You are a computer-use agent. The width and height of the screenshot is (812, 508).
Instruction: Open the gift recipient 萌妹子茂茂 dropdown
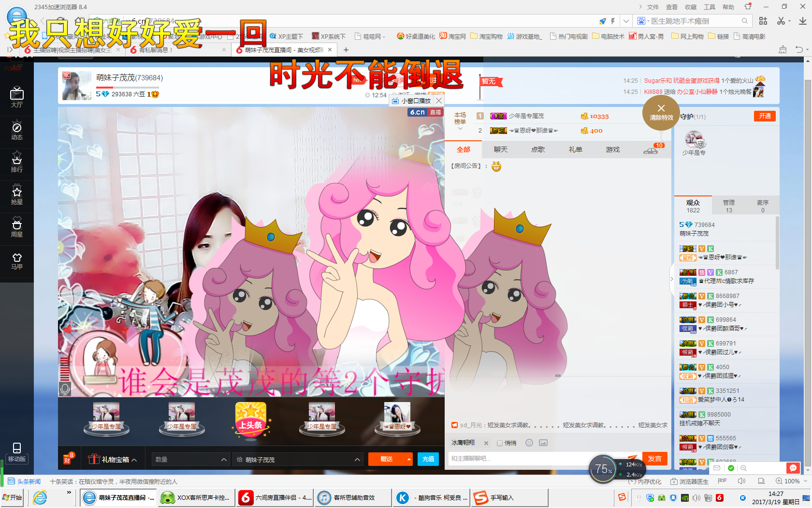tap(298, 459)
